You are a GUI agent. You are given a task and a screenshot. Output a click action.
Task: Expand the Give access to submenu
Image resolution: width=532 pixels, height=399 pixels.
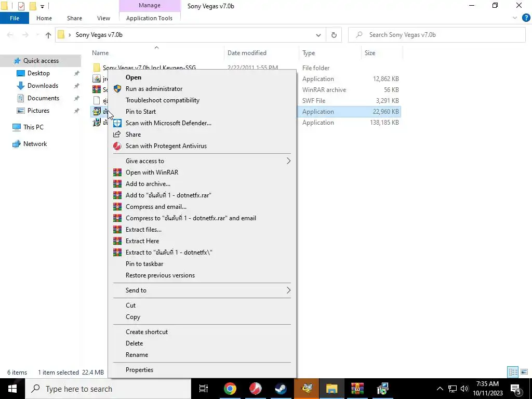202,161
